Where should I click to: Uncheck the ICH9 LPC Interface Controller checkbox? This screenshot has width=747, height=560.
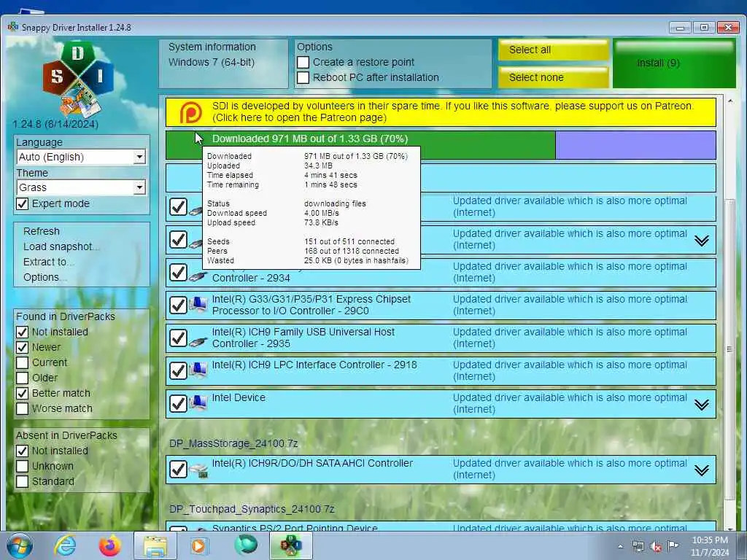click(178, 371)
